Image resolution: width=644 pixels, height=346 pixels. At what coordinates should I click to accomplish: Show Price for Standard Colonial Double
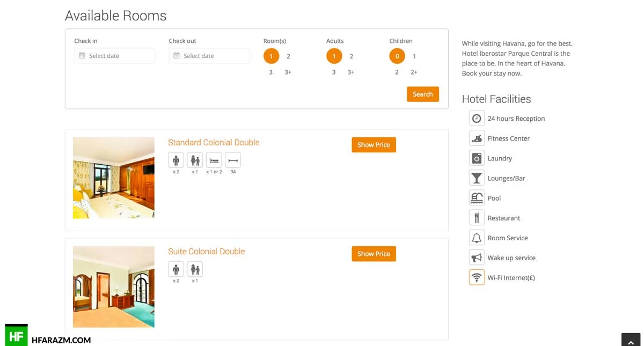(x=374, y=145)
